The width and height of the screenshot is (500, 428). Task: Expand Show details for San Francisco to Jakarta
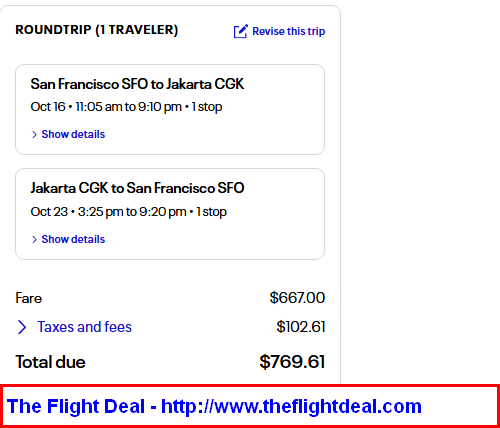click(x=73, y=134)
